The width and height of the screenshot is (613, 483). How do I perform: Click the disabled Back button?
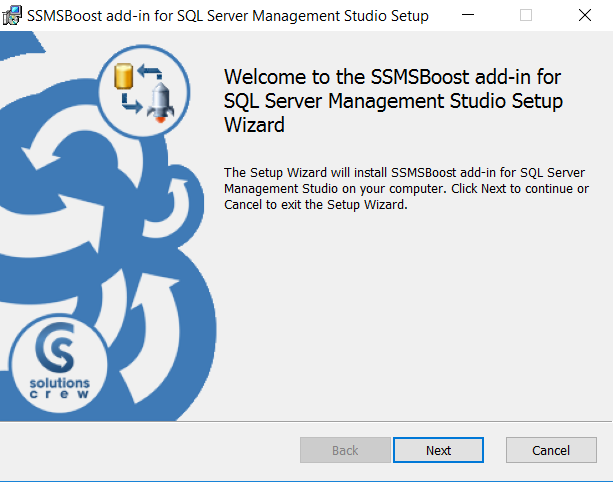(x=345, y=450)
